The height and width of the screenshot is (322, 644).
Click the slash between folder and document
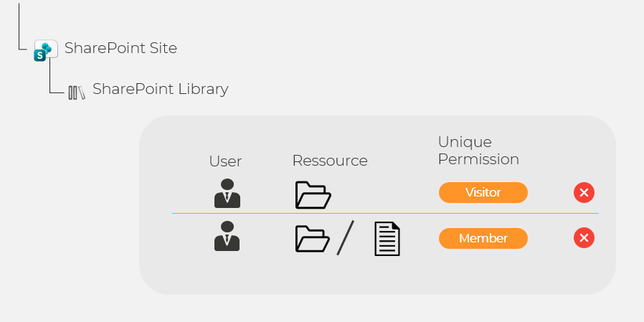pos(346,238)
